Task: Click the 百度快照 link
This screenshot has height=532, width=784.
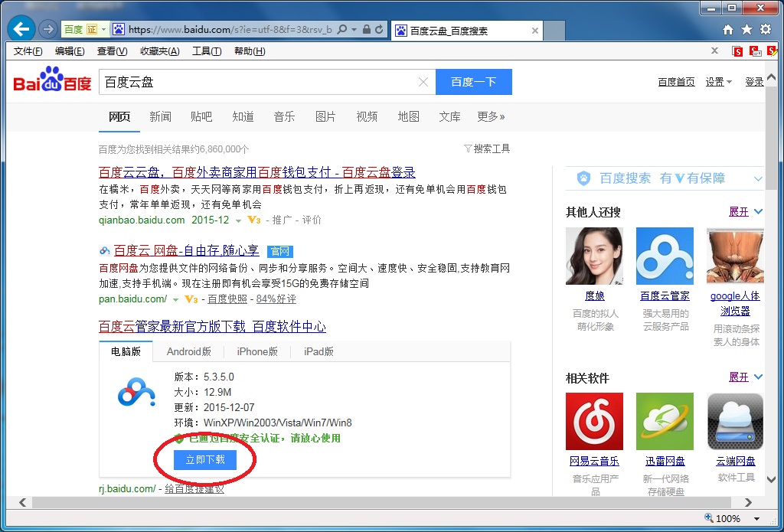Action: click(227, 299)
